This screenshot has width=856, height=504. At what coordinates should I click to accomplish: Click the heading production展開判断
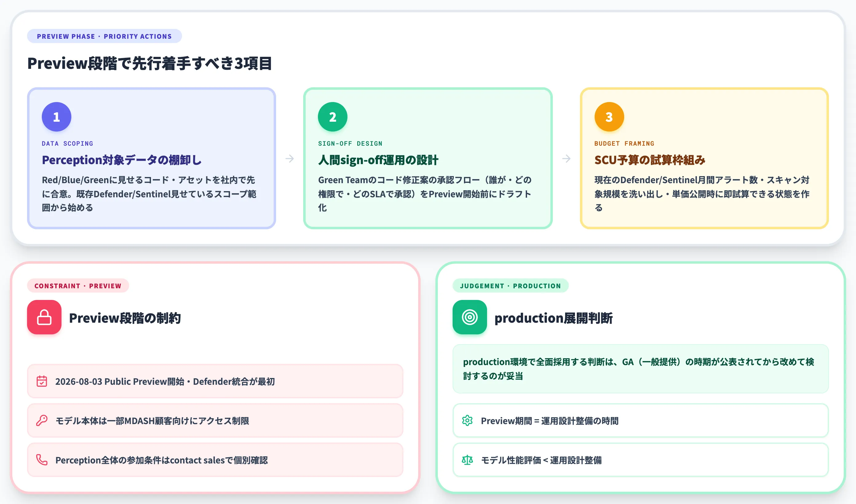click(x=553, y=318)
